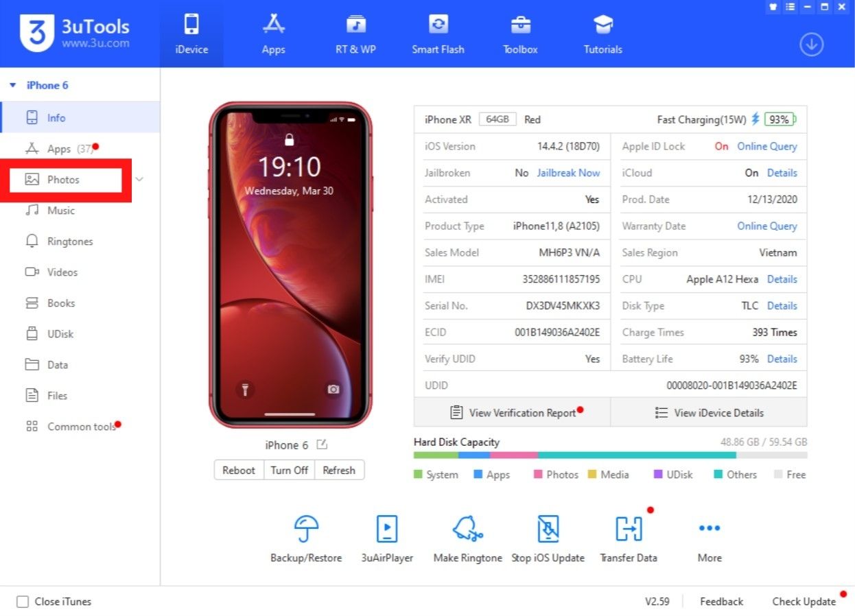Open the Stop iOS Update tool
Screen dimensions: 855x616
548,539
